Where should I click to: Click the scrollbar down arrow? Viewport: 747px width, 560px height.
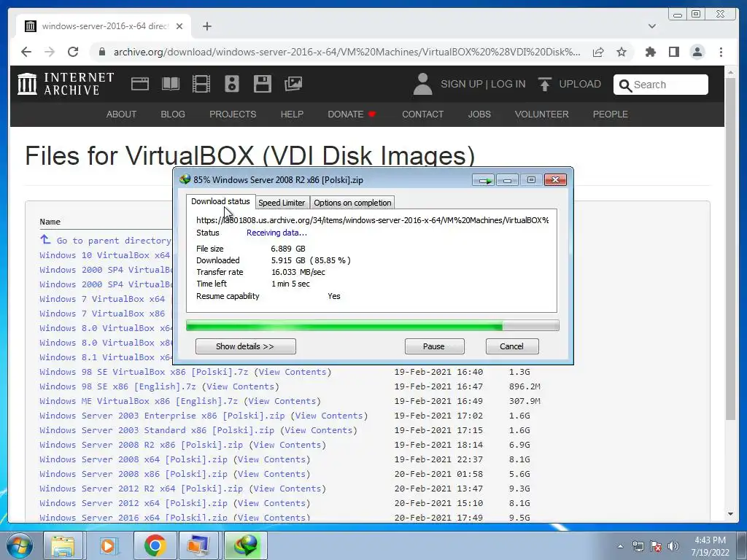click(x=731, y=514)
